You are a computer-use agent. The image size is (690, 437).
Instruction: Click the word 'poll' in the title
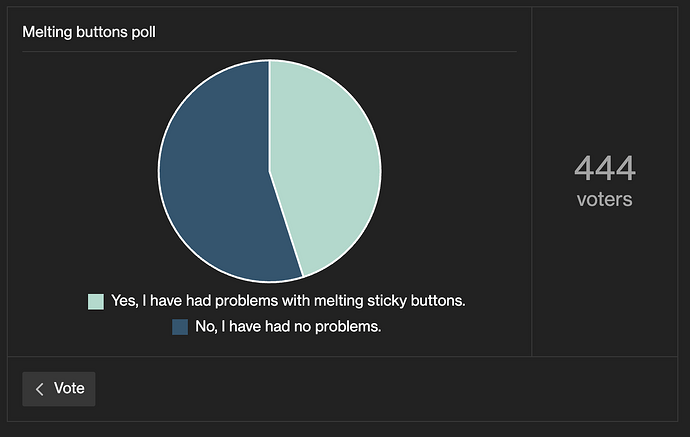coord(141,32)
